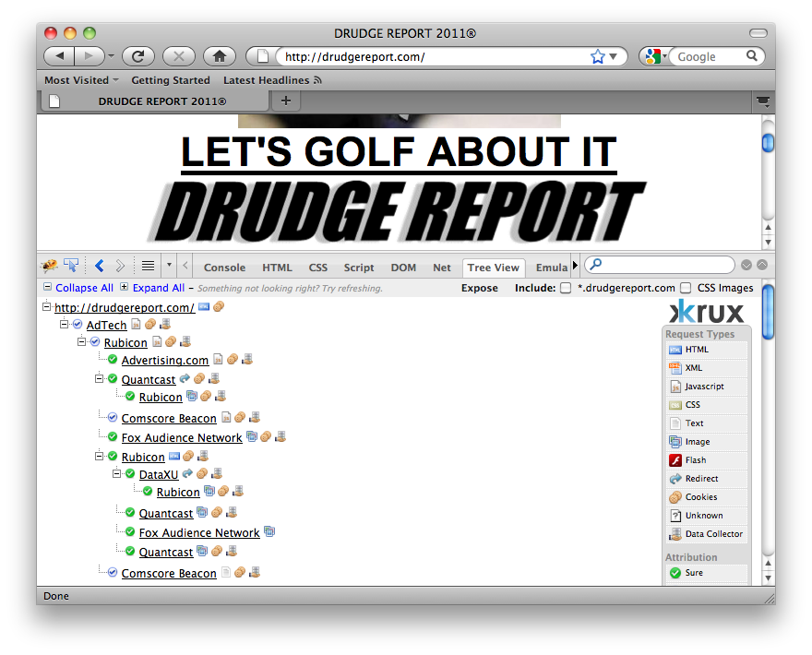Switch to the HTML panel tab
The height and width of the screenshot is (655, 812).
point(277,268)
